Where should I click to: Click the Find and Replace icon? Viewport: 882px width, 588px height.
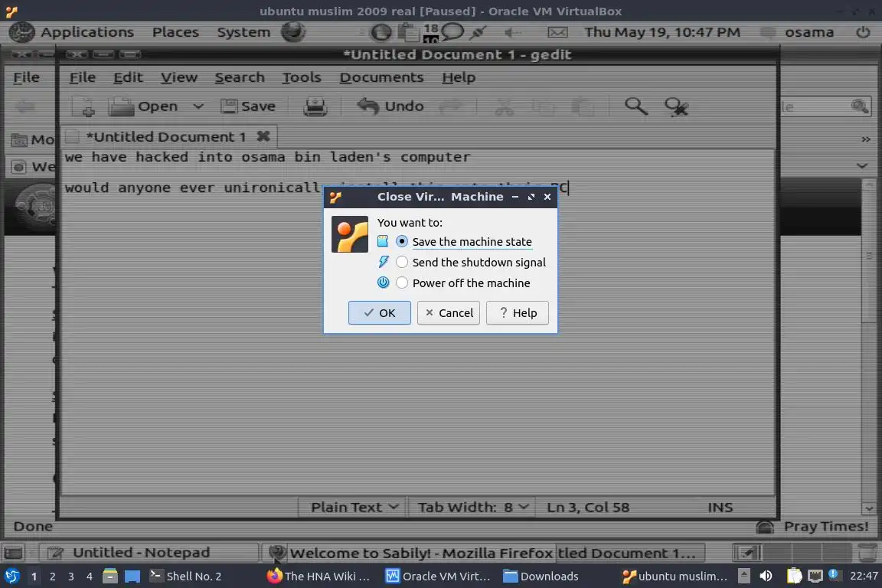click(x=676, y=106)
